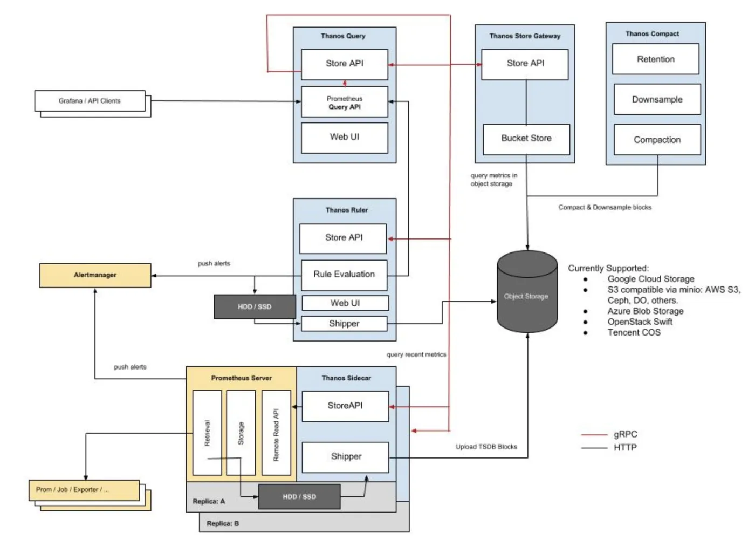
Task: Click the 'query metrics in object storage' label
Action: [x=493, y=180]
